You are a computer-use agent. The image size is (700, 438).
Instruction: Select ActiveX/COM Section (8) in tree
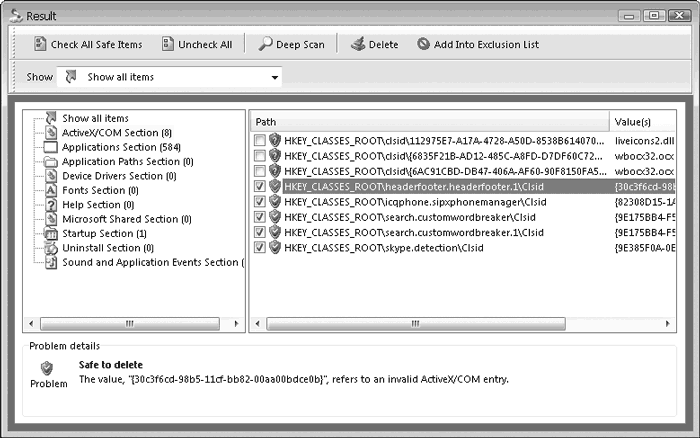[116, 132]
